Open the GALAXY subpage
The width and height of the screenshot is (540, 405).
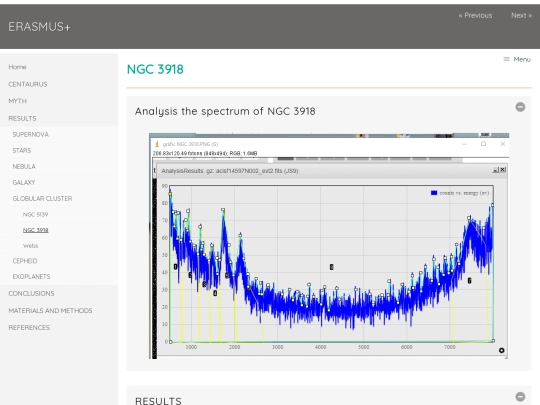pos(24,183)
